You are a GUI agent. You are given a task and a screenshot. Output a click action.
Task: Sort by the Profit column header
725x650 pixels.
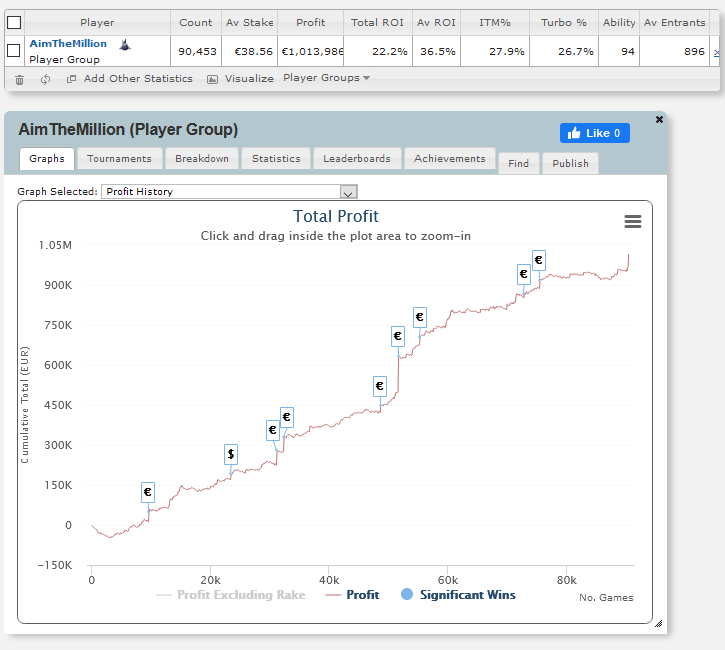pyautogui.click(x=311, y=22)
